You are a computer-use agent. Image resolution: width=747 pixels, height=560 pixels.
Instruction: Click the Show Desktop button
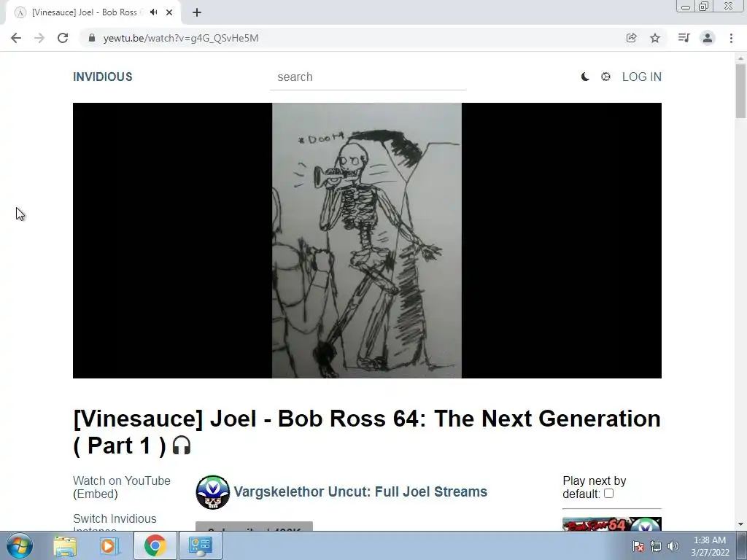click(x=742, y=545)
